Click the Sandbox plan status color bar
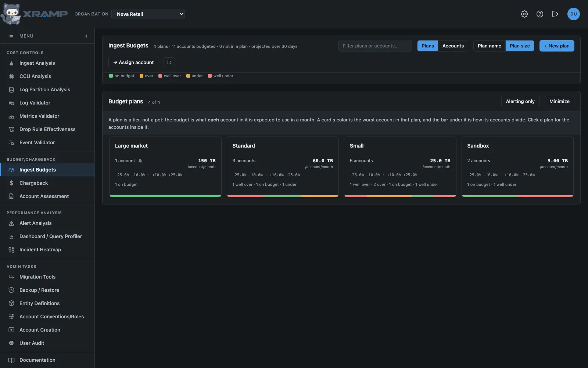The width and height of the screenshot is (588, 368). 517,196
